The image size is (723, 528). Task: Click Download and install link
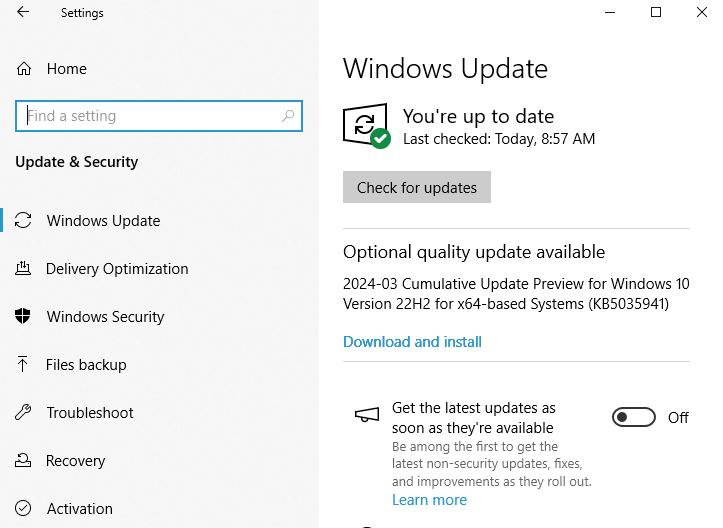[412, 342]
